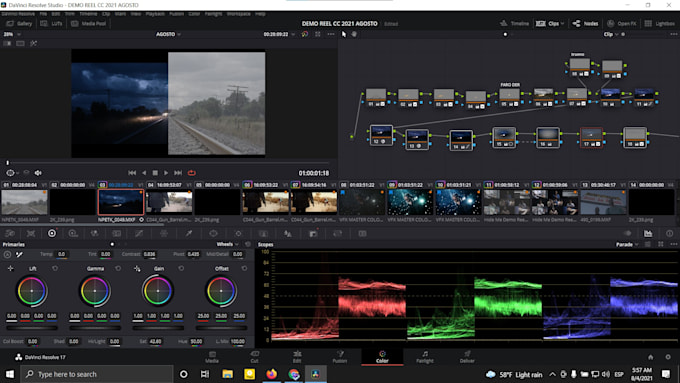
Task: Click the LUTs button
Action: [52, 23]
